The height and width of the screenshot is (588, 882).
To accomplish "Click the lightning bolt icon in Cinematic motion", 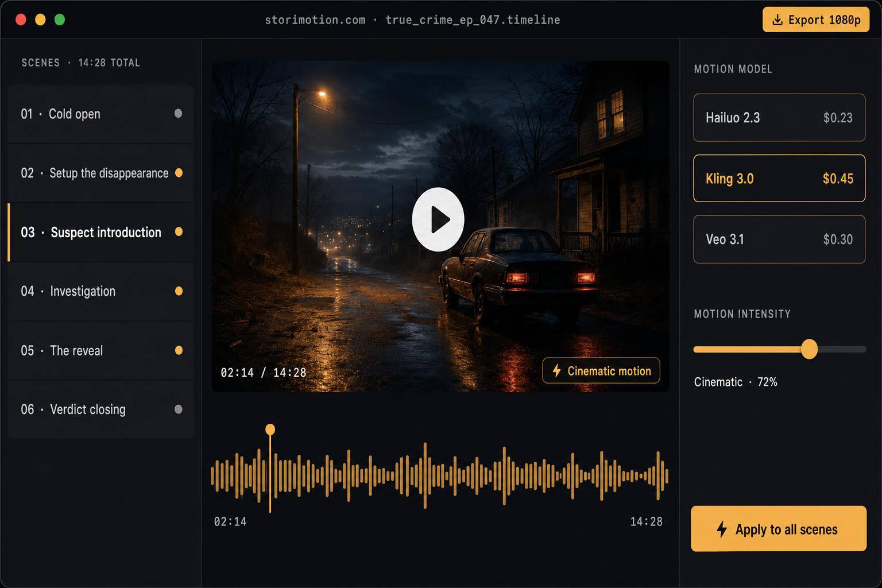I will (x=556, y=371).
